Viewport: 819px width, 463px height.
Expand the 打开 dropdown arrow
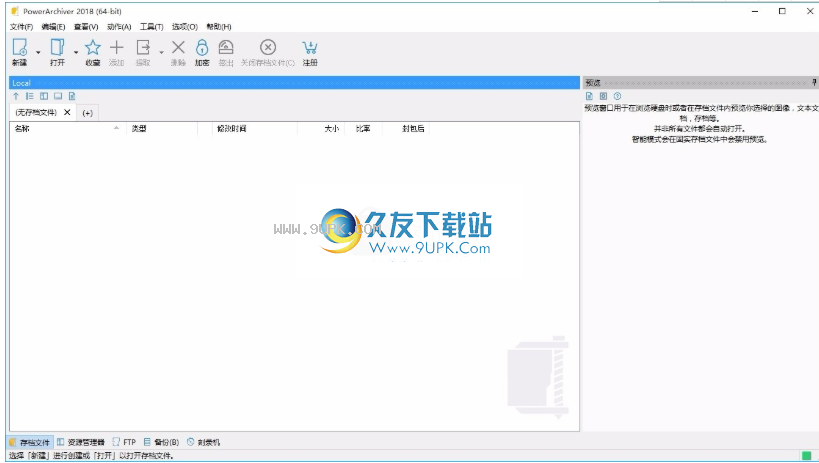[x=76, y=52]
